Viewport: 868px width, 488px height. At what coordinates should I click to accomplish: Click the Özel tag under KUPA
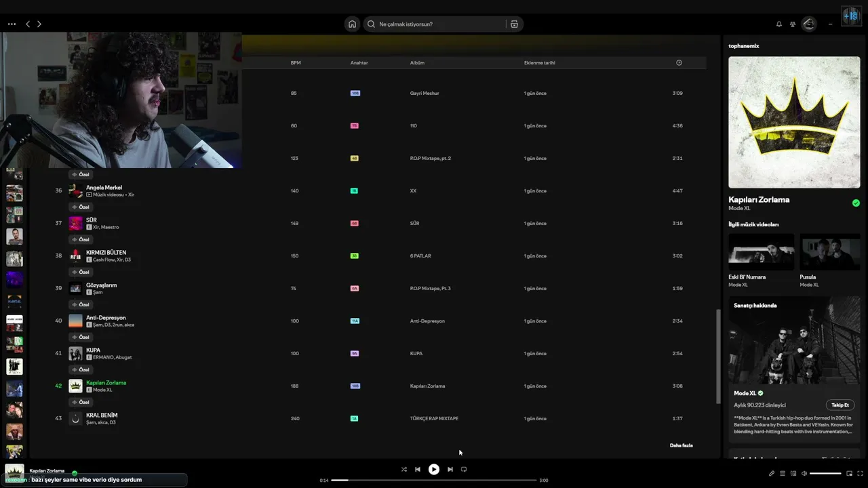(x=81, y=369)
